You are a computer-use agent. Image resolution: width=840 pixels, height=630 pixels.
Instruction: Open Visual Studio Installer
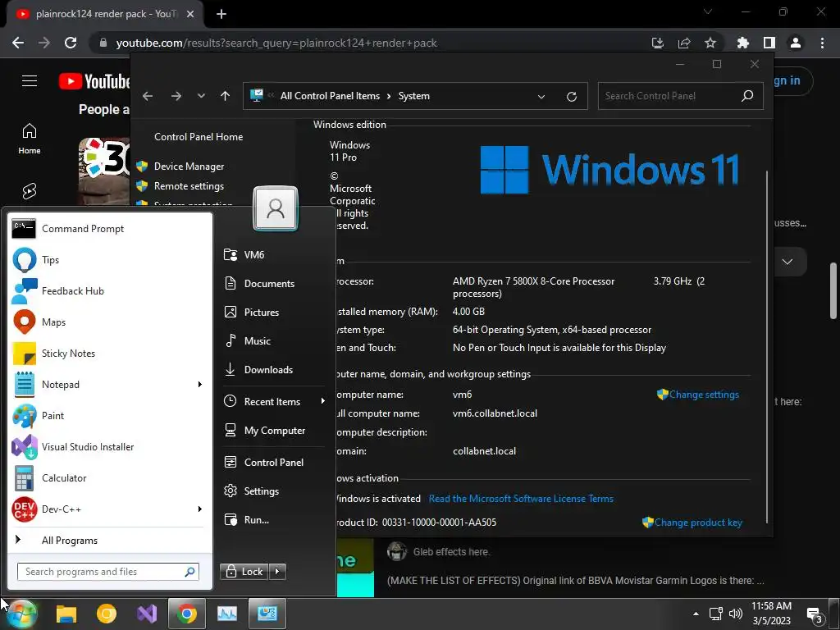110,447
